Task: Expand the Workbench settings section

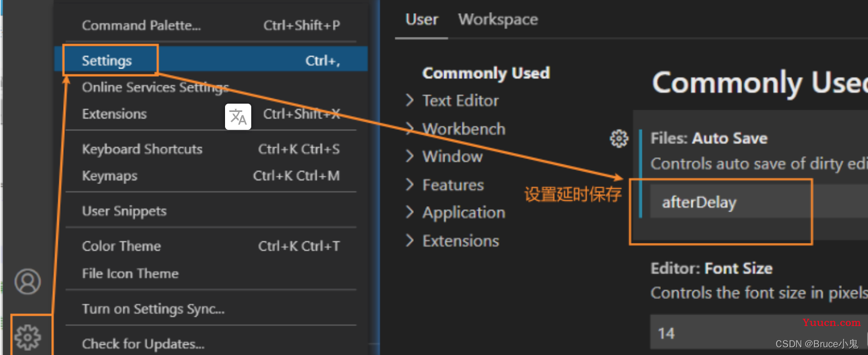Action: [455, 129]
